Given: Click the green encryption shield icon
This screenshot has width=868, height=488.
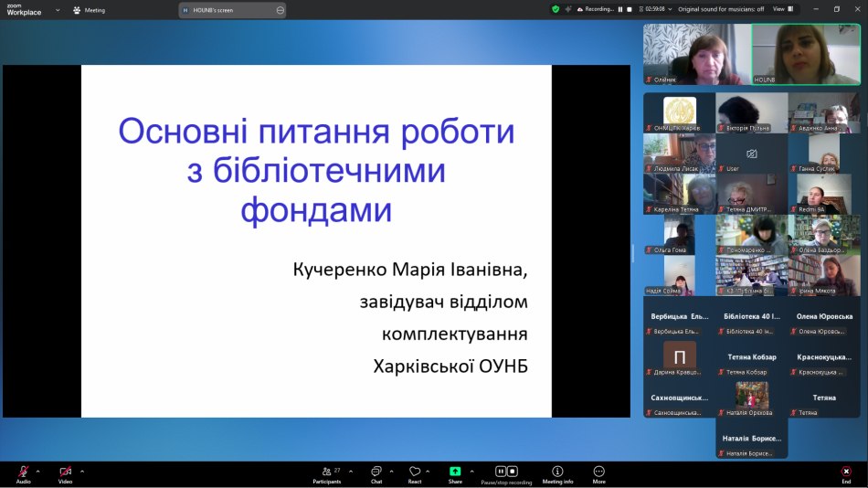Looking at the screenshot, I should click(556, 9).
